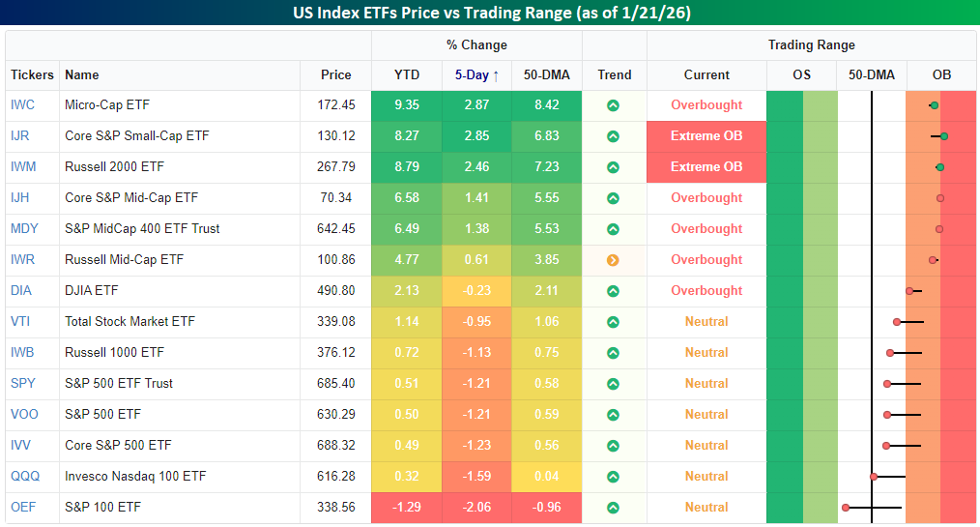The height and width of the screenshot is (527, 980).
Task: Click the Extreme OB cell for IJR
Action: pos(706,136)
